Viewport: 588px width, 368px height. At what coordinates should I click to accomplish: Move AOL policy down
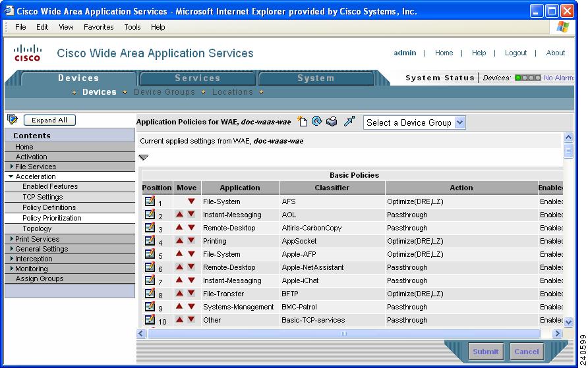pos(191,214)
